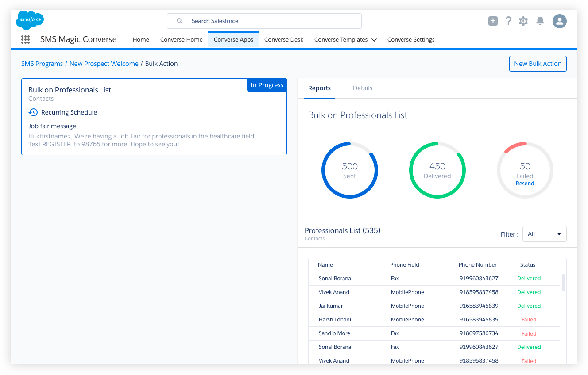Open the Converse Settings tab

(411, 39)
